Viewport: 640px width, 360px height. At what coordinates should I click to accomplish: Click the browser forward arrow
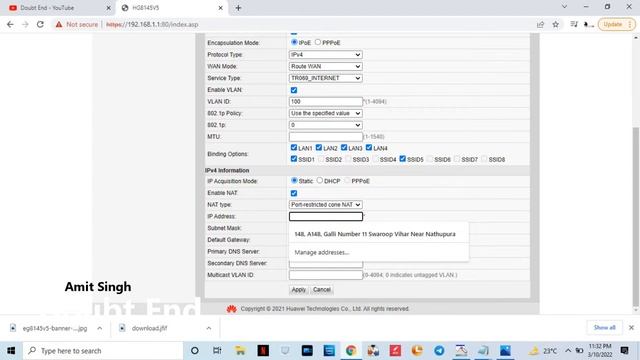(x=25, y=24)
